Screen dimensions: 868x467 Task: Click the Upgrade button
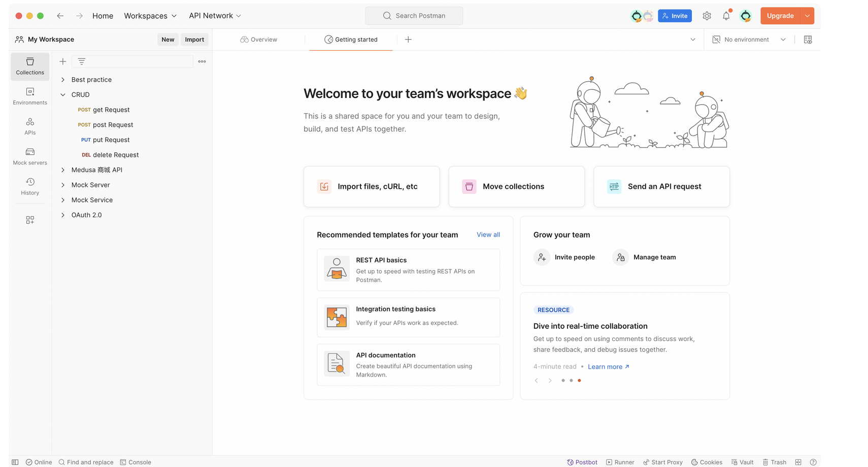(x=780, y=16)
